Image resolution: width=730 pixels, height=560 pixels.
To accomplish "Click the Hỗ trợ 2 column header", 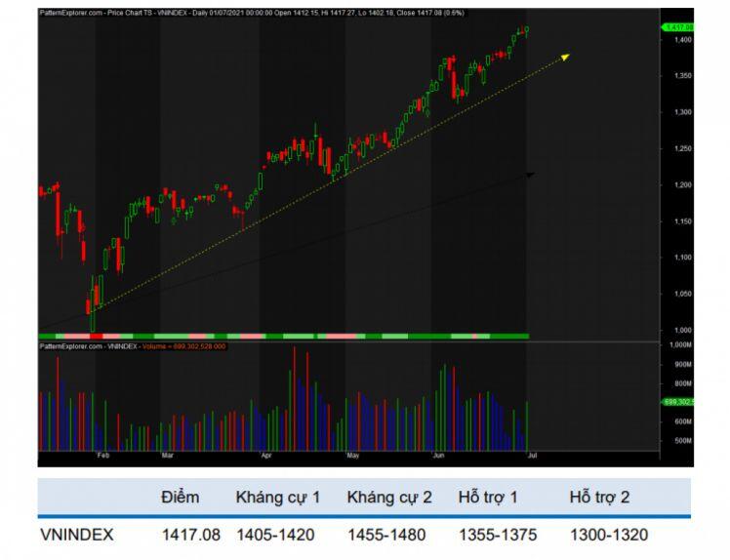I will (599, 498).
